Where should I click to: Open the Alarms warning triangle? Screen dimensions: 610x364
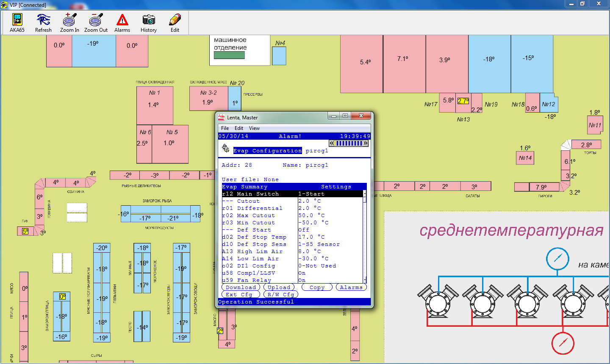[122, 20]
